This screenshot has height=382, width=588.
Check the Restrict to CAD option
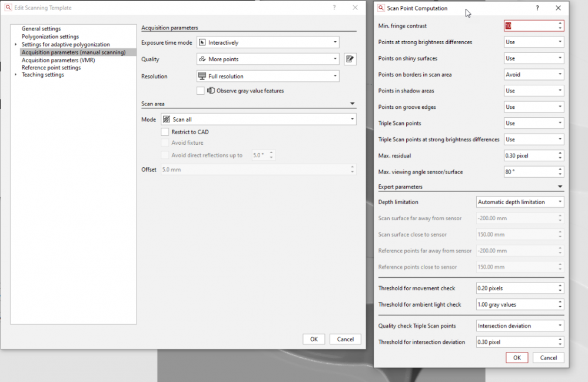[x=165, y=132]
